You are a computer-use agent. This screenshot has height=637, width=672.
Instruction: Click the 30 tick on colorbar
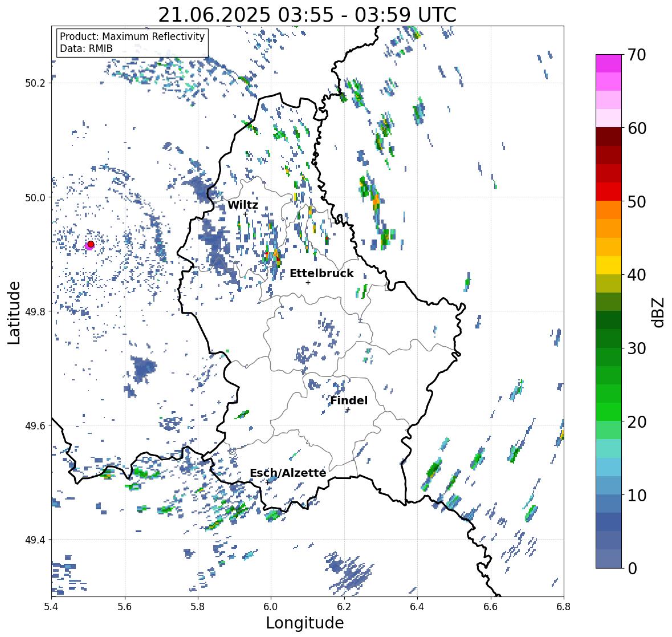(637, 348)
